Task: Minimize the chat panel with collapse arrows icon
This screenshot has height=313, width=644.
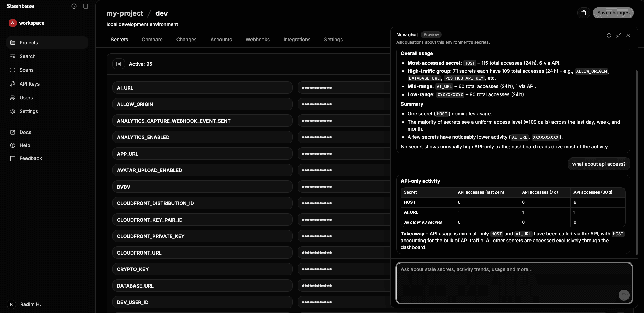Action: click(x=619, y=35)
